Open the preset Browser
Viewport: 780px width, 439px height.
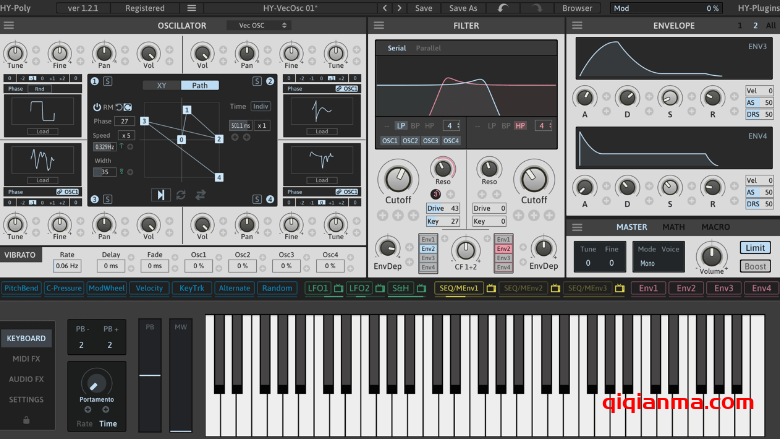[577, 8]
